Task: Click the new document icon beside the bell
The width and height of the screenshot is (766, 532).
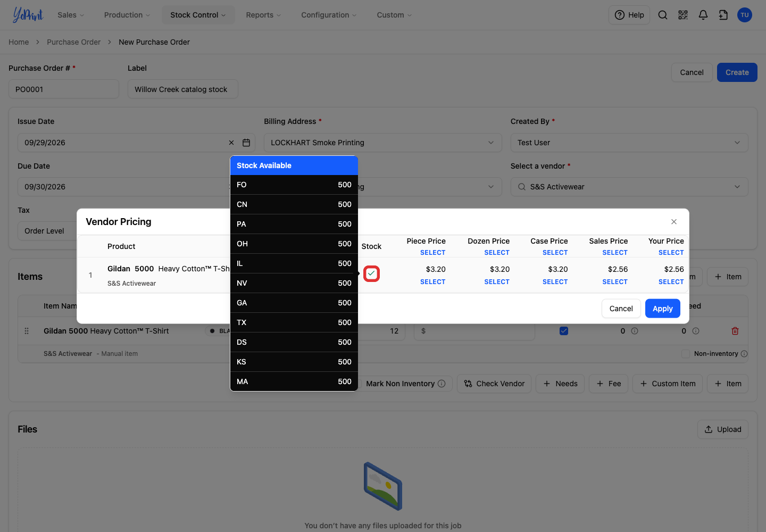Action: tap(723, 15)
